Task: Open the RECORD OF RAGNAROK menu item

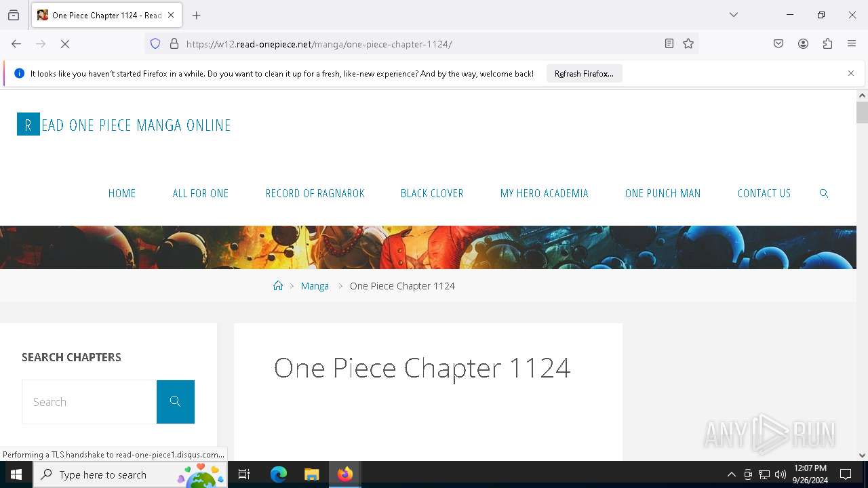Action: tap(315, 193)
